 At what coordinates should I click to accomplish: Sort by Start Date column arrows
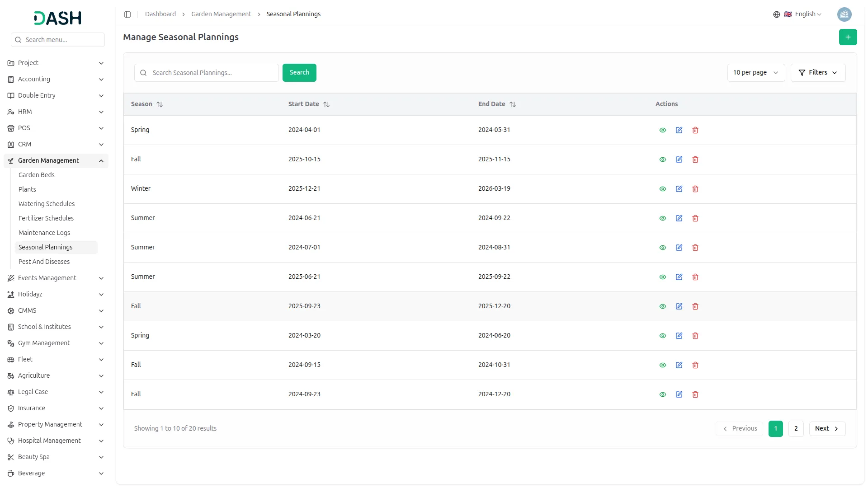326,104
